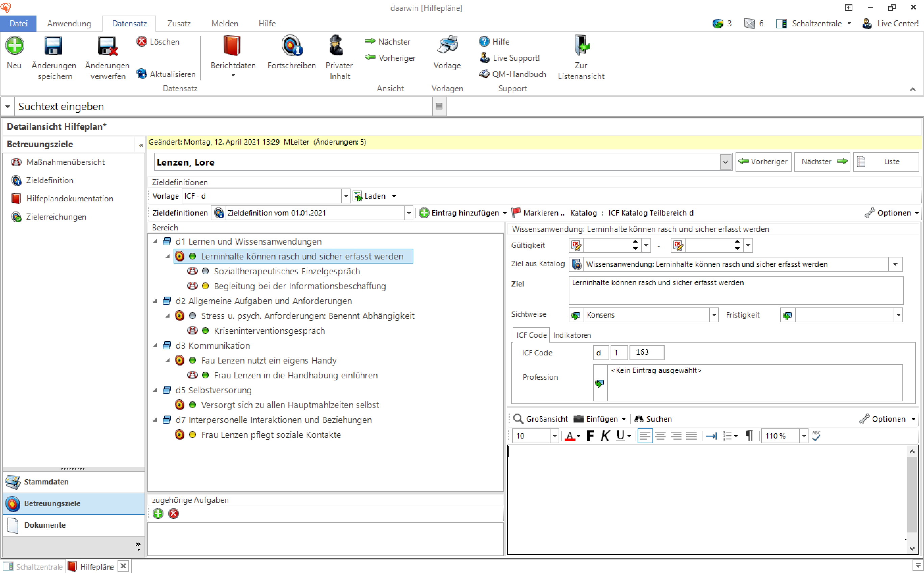Open Großansicht of the text editor
924x573 pixels.
[541, 419]
